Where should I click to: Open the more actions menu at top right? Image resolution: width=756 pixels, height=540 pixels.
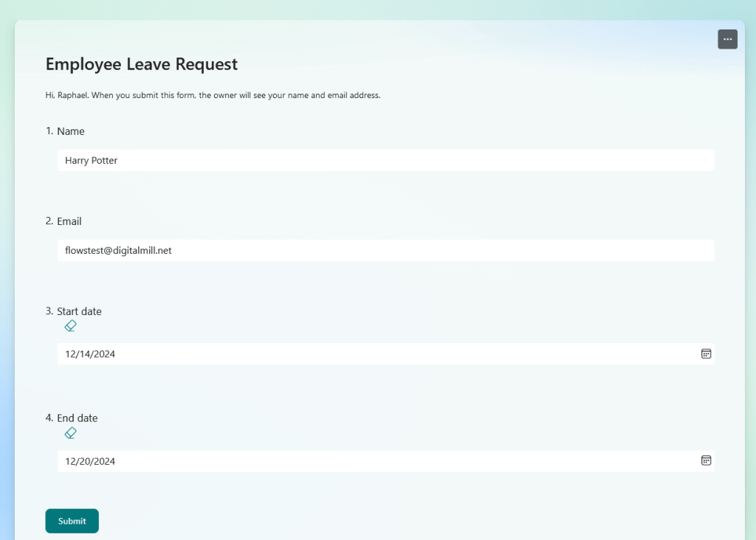(727, 39)
